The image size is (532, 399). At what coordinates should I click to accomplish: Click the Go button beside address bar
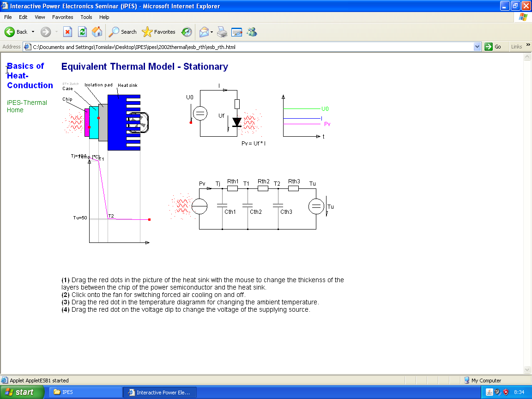point(493,47)
